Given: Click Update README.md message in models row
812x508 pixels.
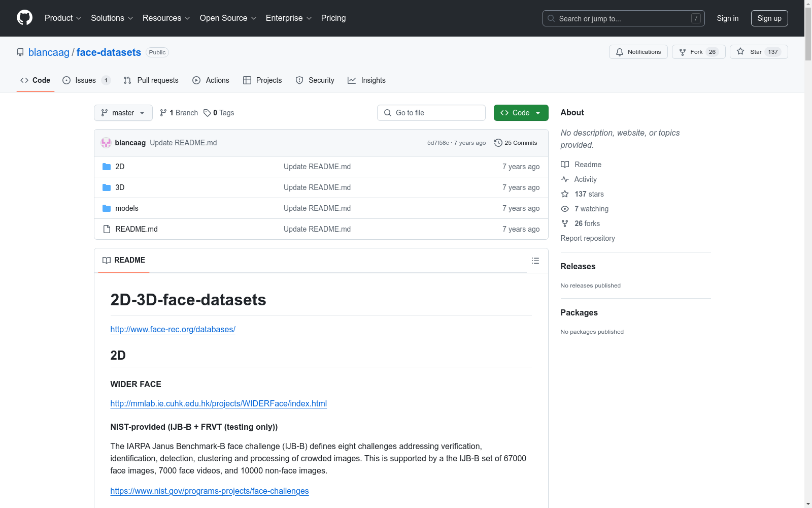Looking at the screenshot, I should pos(317,208).
